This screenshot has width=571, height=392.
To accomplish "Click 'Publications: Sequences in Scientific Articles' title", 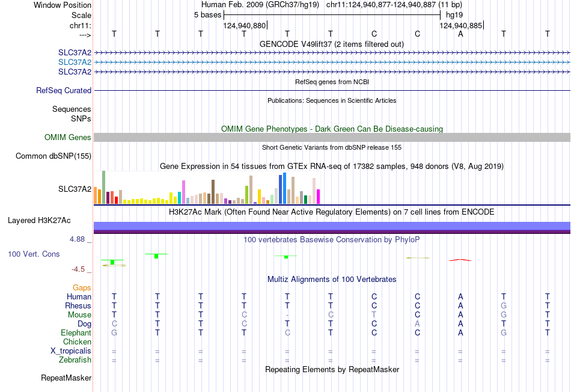I will 332,100.
